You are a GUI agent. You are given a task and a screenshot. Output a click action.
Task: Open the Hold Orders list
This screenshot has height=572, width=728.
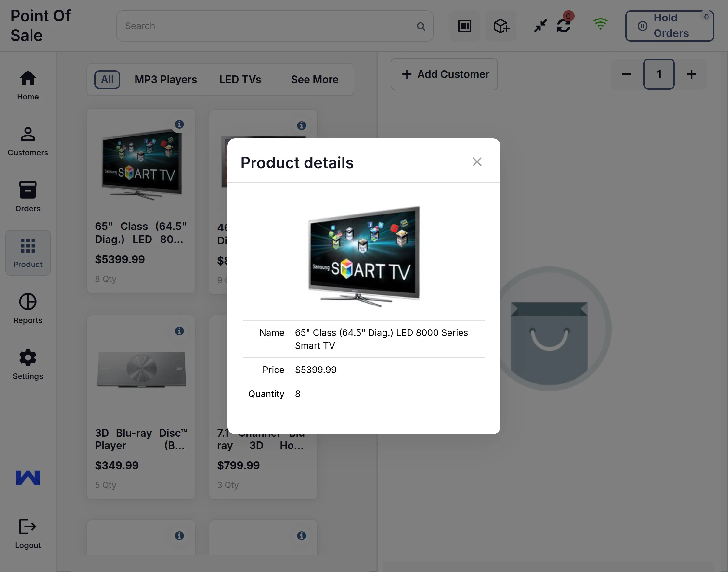click(x=669, y=26)
